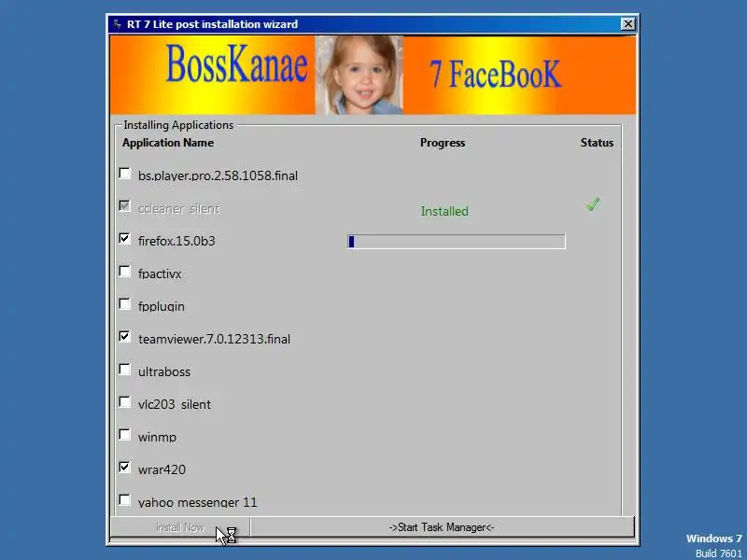Click the vlc203_silent label text
The width and height of the screenshot is (747, 560).
(175, 404)
